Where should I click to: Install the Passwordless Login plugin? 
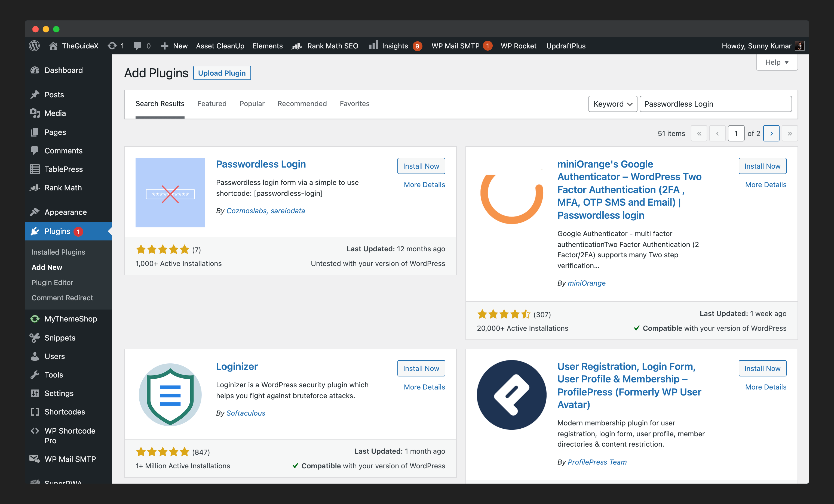click(x=421, y=166)
